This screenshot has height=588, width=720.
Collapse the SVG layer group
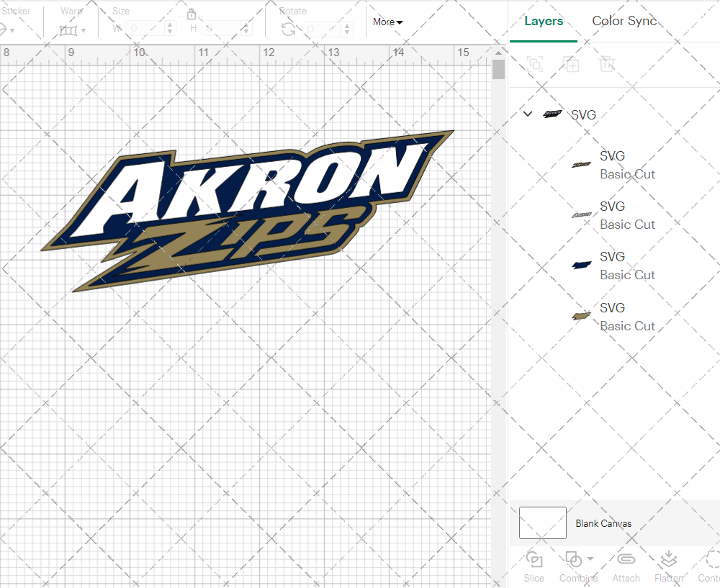(x=527, y=114)
